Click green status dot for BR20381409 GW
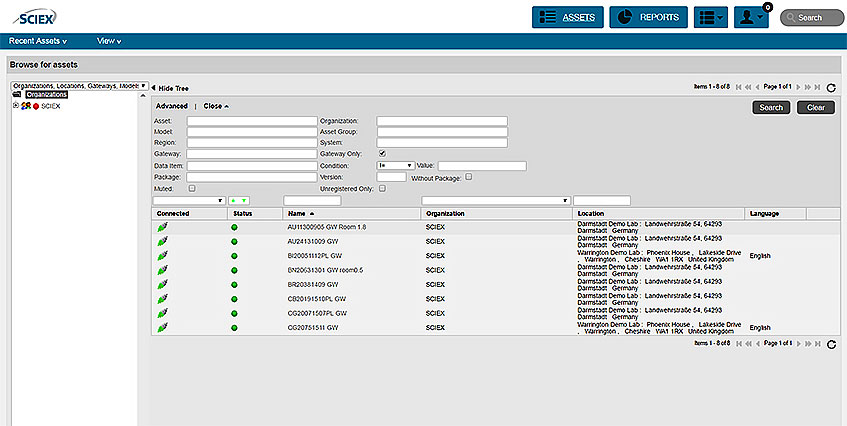 234,284
